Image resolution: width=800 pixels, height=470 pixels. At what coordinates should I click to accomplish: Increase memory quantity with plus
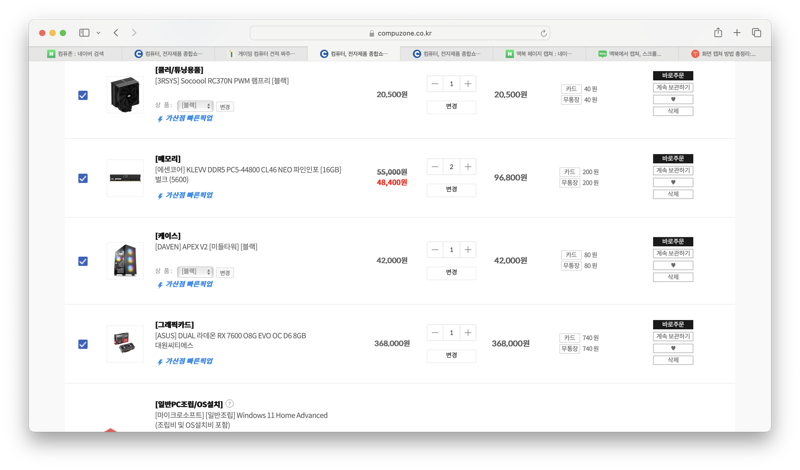(x=468, y=166)
